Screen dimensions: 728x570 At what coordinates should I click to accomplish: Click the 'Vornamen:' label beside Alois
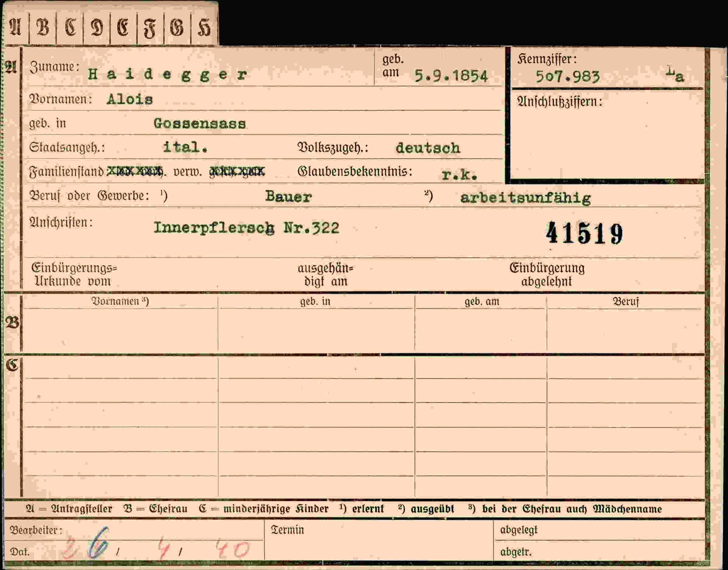coord(61,99)
